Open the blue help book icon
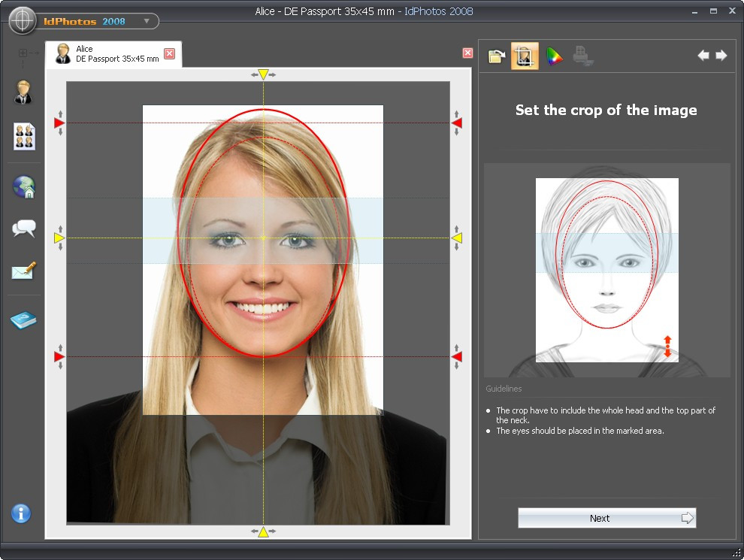The image size is (744, 560). pos(24,321)
